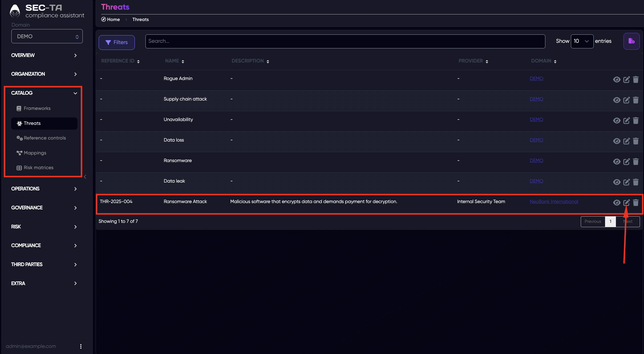Open the DEMO domain link for Data leak
Screen dimensions: 644x354
point(536,181)
